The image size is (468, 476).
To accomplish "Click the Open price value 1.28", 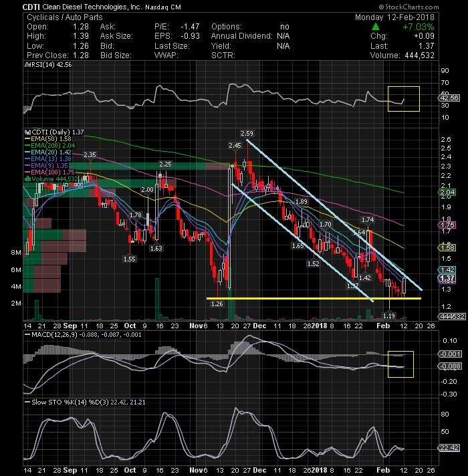I will (x=81, y=27).
